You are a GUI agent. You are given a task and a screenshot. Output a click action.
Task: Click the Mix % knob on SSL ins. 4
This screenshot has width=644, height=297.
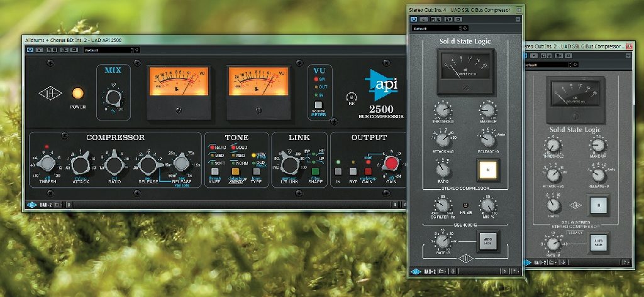point(487,205)
